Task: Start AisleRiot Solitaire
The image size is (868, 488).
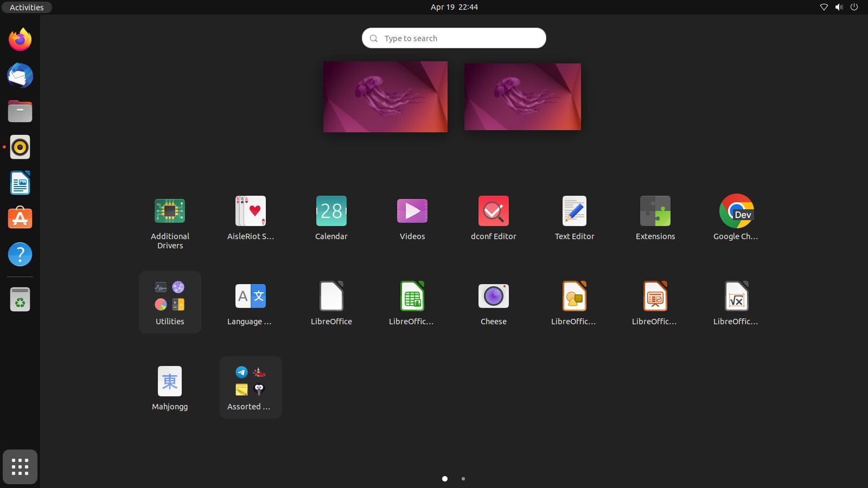Action: coord(250,211)
